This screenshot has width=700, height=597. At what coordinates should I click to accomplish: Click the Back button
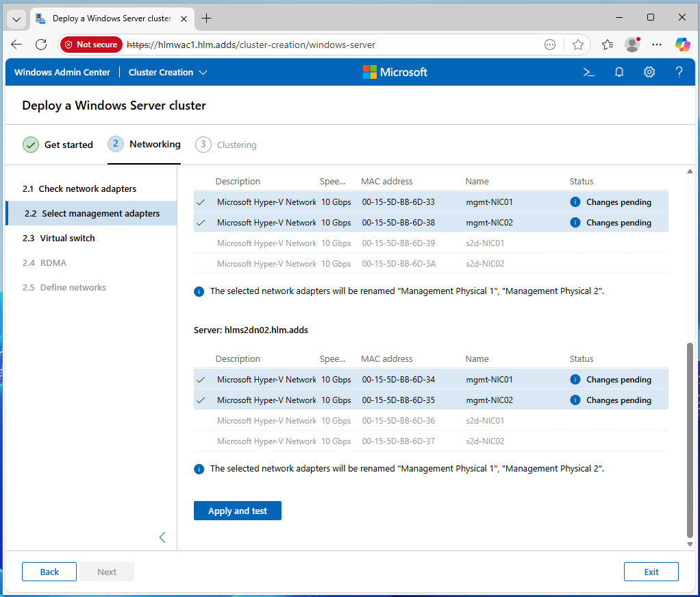pyautogui.click(x=49, y=572)
